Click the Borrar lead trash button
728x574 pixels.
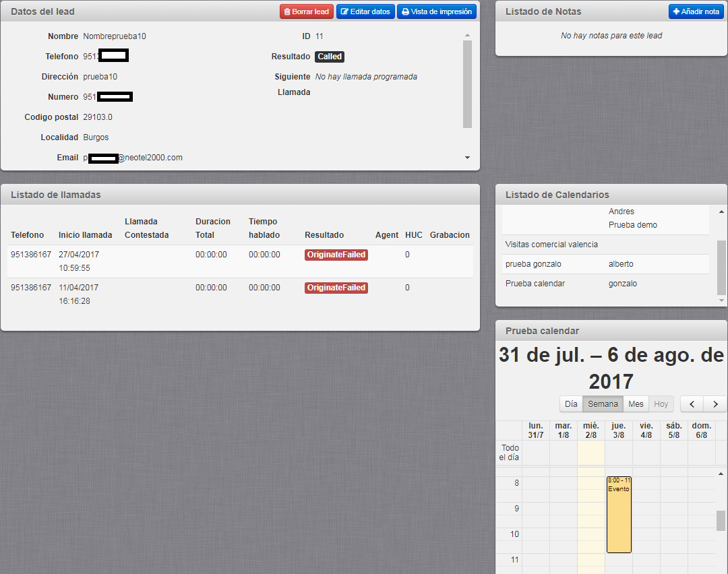(x=306, y=11)
